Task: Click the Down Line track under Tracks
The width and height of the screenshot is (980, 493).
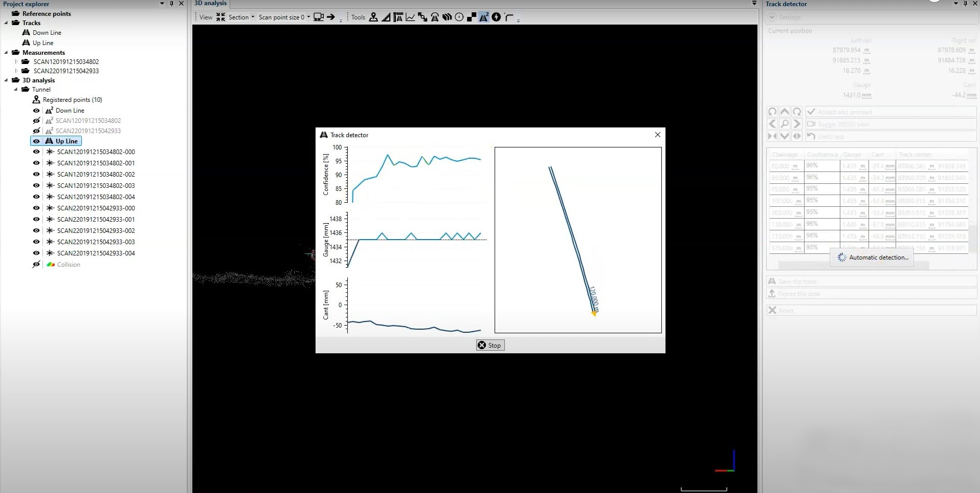Action: coord(47,33)
